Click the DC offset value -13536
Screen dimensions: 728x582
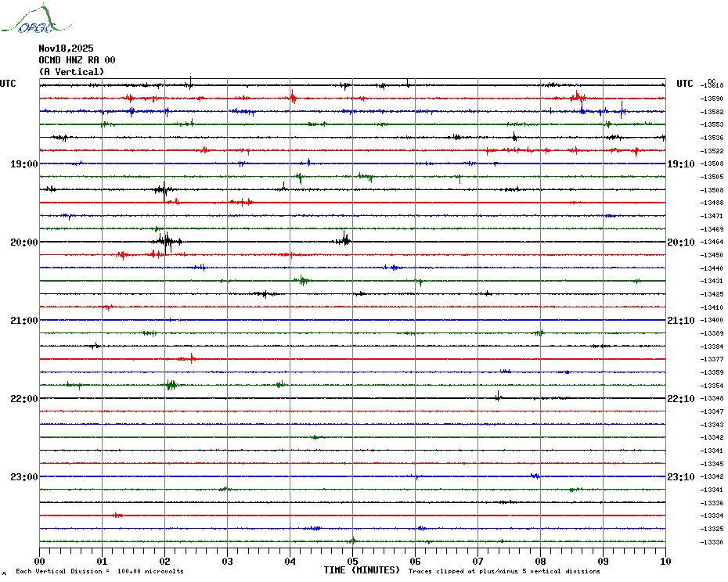pos(712,138)
